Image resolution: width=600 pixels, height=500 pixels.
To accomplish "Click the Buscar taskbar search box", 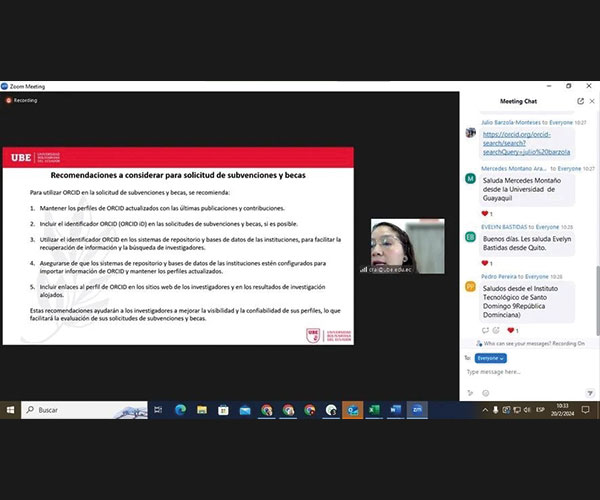I will pos(84,410).
